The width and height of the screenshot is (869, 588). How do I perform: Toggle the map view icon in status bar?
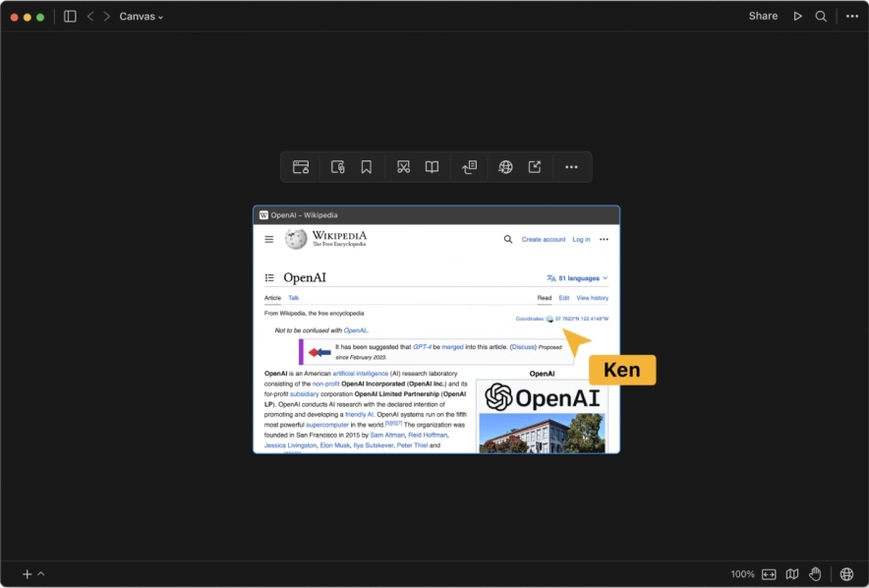[792, 574]
